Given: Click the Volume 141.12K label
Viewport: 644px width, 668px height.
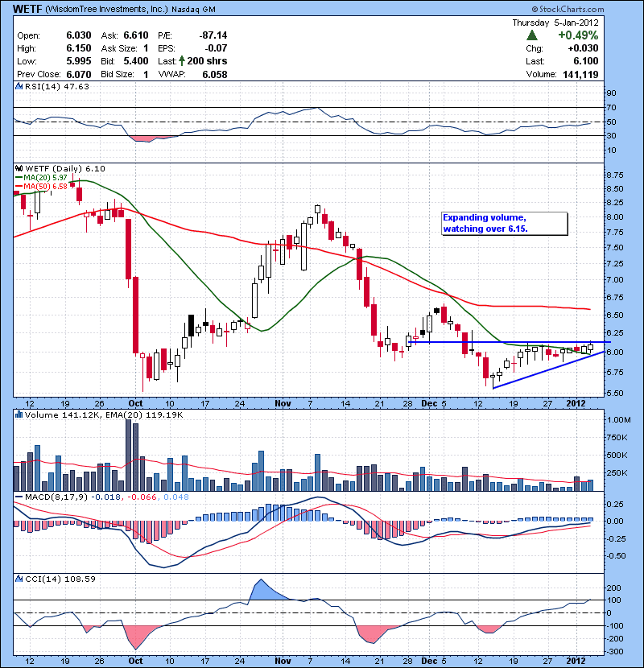Looking at the screenshot, I should click(63, 414).
